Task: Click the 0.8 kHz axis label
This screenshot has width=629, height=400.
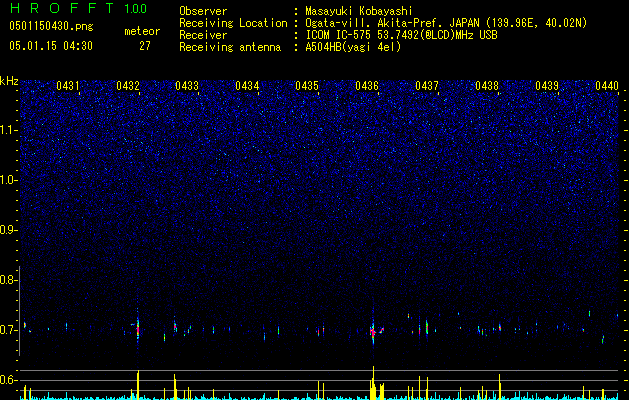Action: [x=8, y=280]
